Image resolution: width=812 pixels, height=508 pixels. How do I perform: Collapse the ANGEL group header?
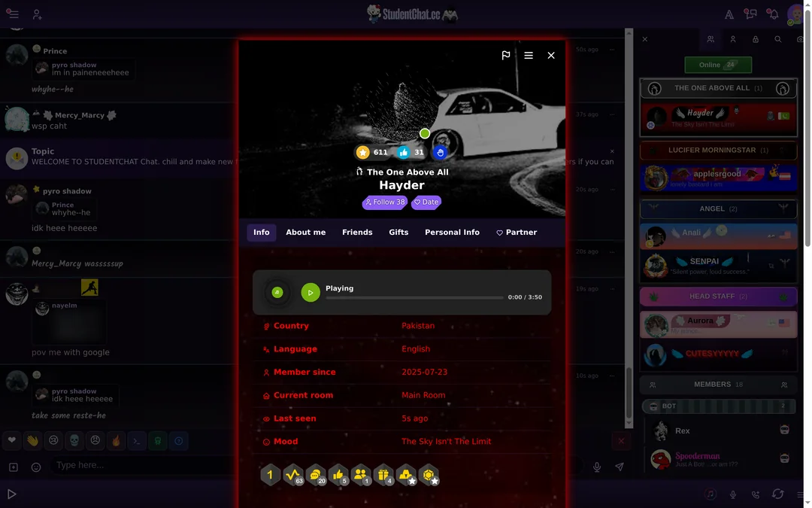(718, 209)
